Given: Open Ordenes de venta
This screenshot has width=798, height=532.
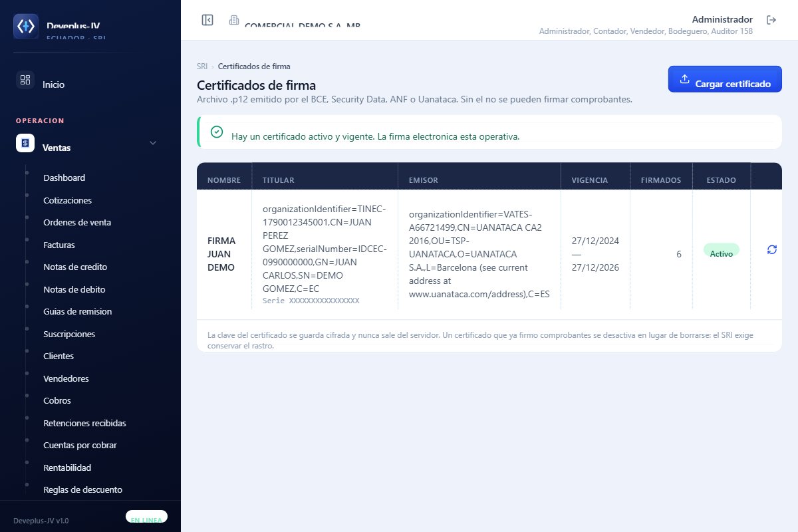Looking at the screenshot, I should coord(77,222).
